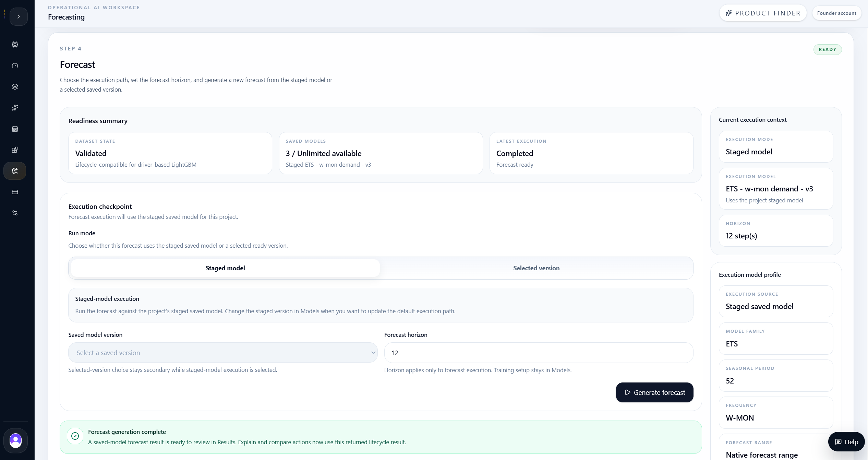
Task: Click the 'Execution model profile' heading
Action: [750, 275]
